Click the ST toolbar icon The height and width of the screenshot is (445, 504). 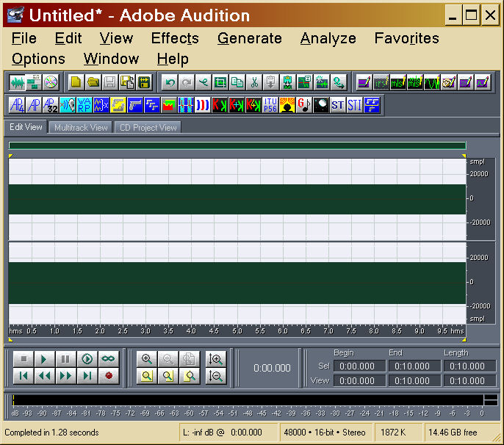(338, 105)
